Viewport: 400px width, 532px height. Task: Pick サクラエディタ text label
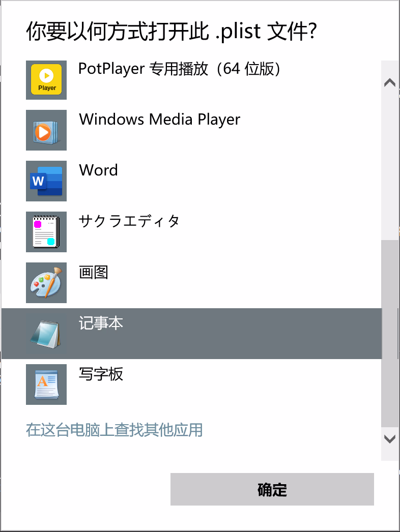coord(129,222)
